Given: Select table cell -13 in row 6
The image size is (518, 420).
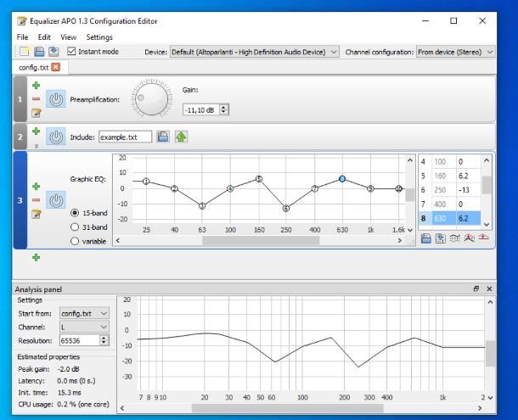Looking at the screenshot, I should click(468, 190).
